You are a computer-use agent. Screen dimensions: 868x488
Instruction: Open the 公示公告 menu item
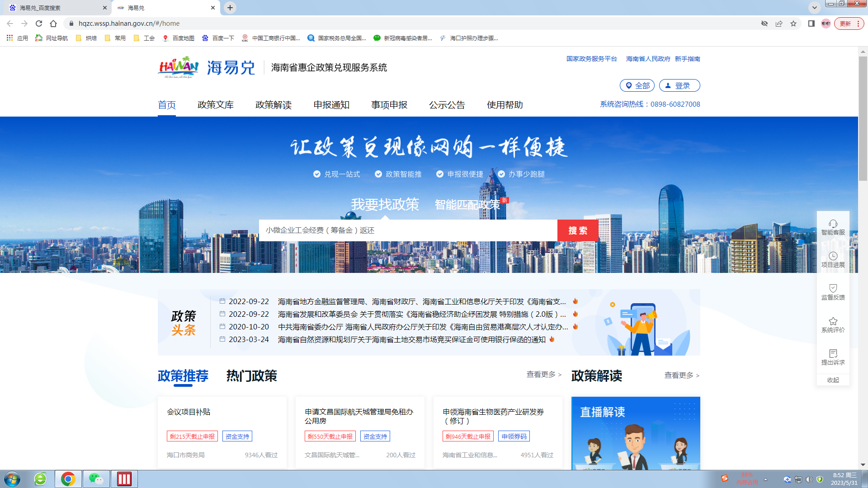(447, 105)
